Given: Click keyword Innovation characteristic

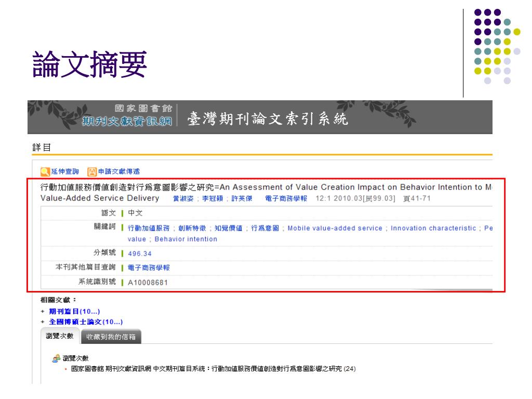Looking at the screenshot, I should click(x=433, y=229).
